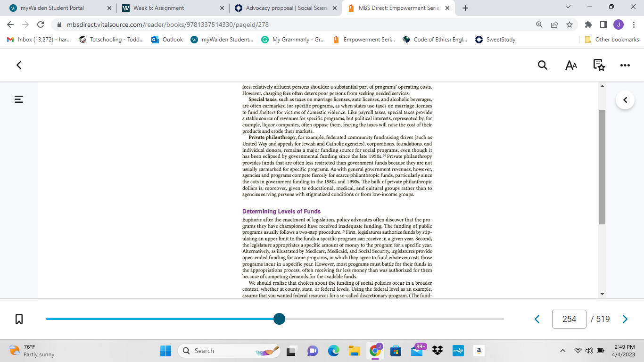
Task: Click the scrollbar down arrow in reader
Action: (x=602, y=294)
